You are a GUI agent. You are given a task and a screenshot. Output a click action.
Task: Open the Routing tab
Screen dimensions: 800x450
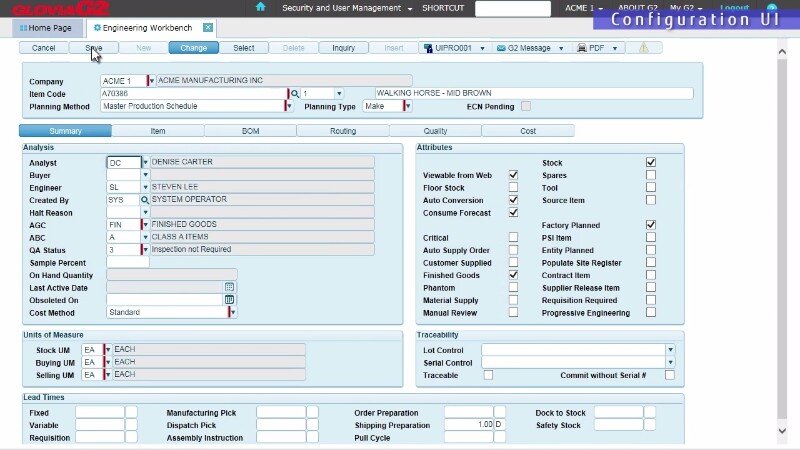(342, 131)
